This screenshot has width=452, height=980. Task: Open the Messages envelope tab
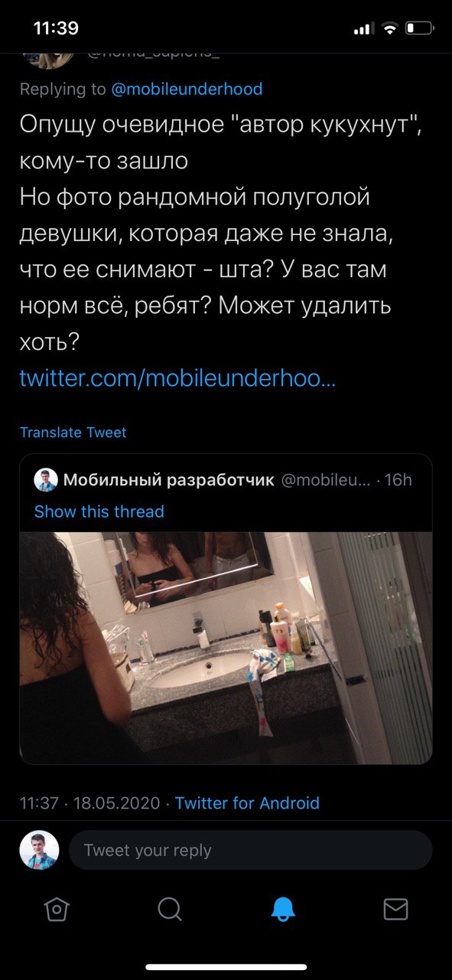point(395,909)
